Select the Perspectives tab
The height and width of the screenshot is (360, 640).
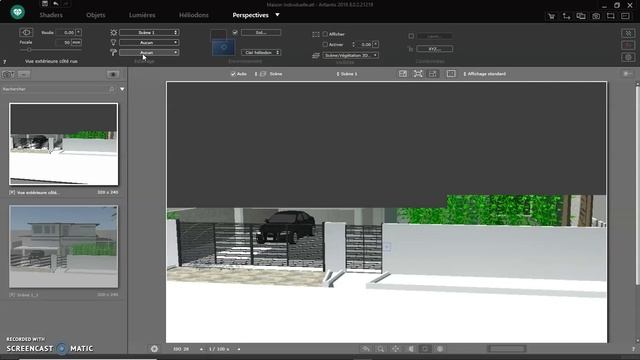250,15
